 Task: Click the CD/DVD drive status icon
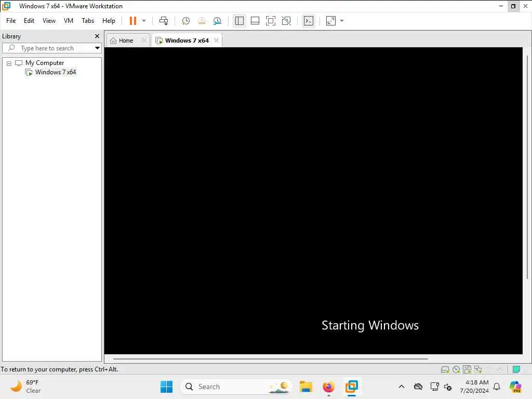[x=456, y=369]
